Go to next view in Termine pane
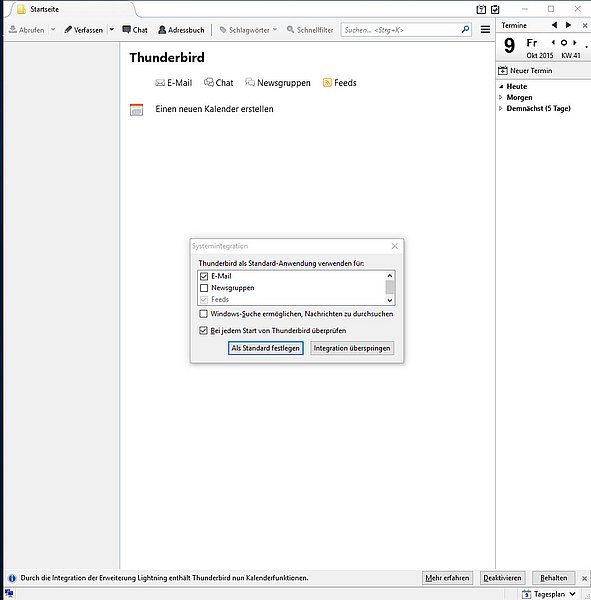 click(568, 25)
